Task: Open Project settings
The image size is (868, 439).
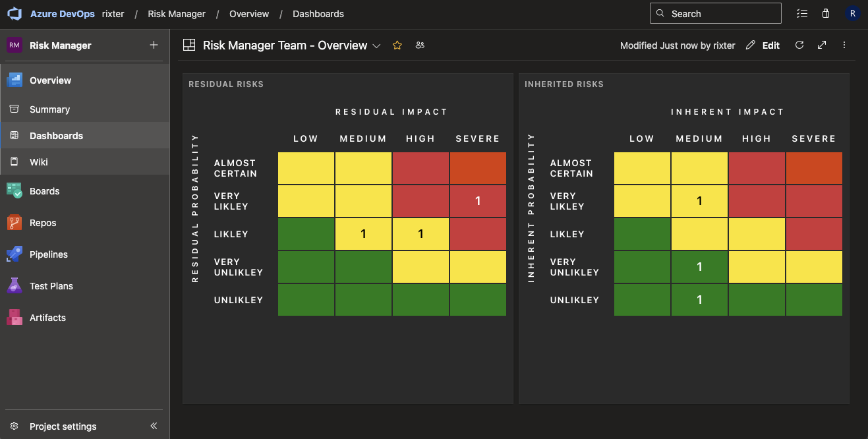Action: [x=63, y=426]
